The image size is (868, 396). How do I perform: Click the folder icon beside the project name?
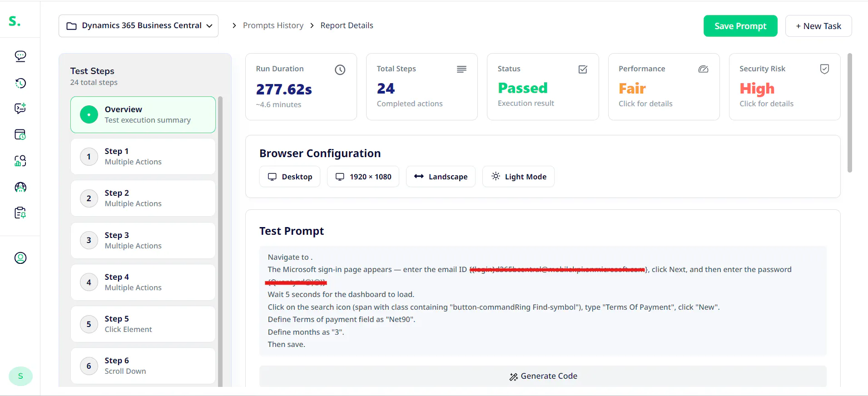click(72, 26)
